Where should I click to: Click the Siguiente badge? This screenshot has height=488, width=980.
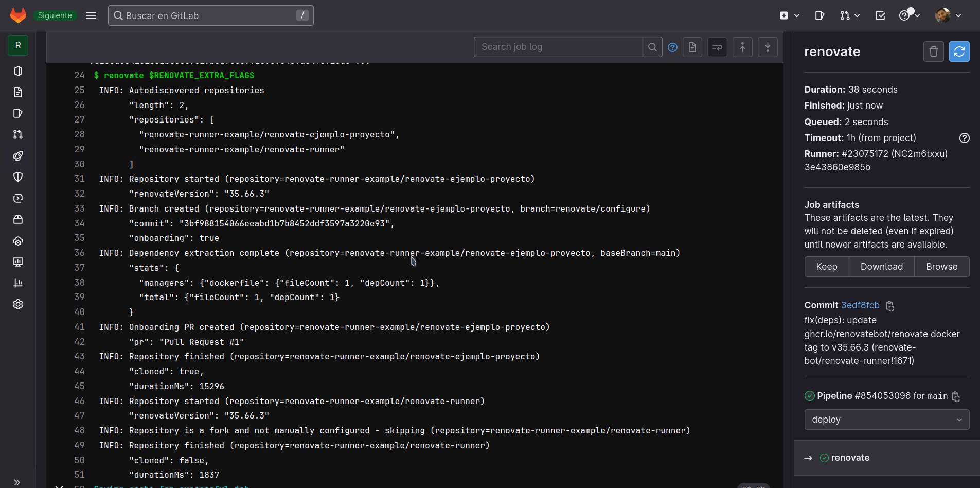pyautogui.click(x=55, y=15)
